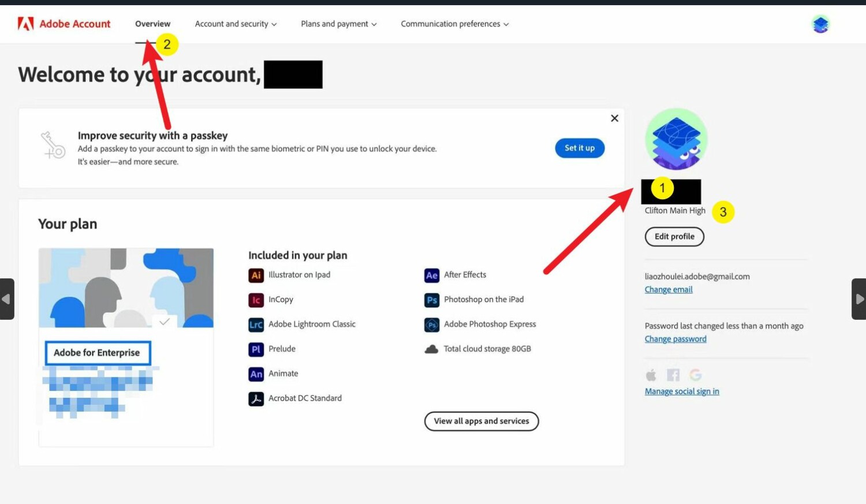Image resolution: width=866 pixels, height=504 pixels.
Task: Click the Photoshop on the iPad icon
Action: coord(431,300)
